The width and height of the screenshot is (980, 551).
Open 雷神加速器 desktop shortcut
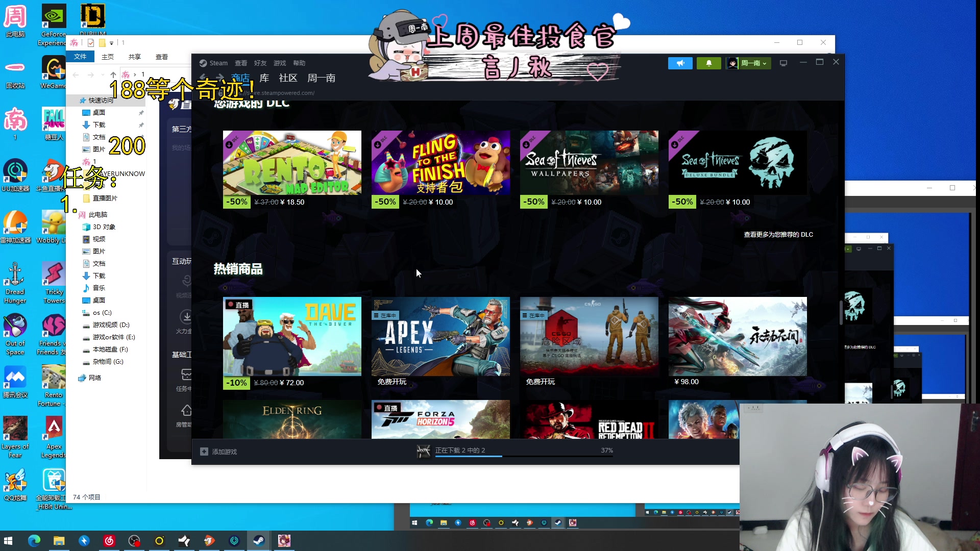[15, 227]
